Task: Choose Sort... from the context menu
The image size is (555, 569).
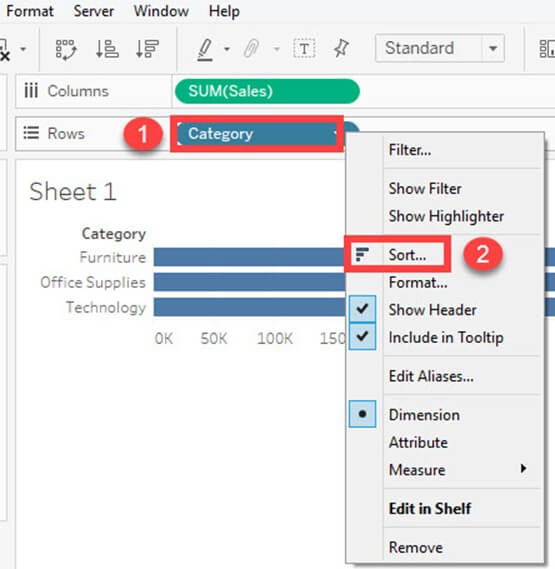Action: 407,255
